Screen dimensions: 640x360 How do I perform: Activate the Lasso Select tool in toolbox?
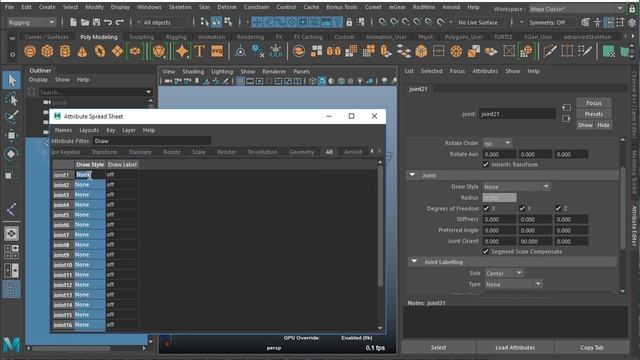pos(11,99)
